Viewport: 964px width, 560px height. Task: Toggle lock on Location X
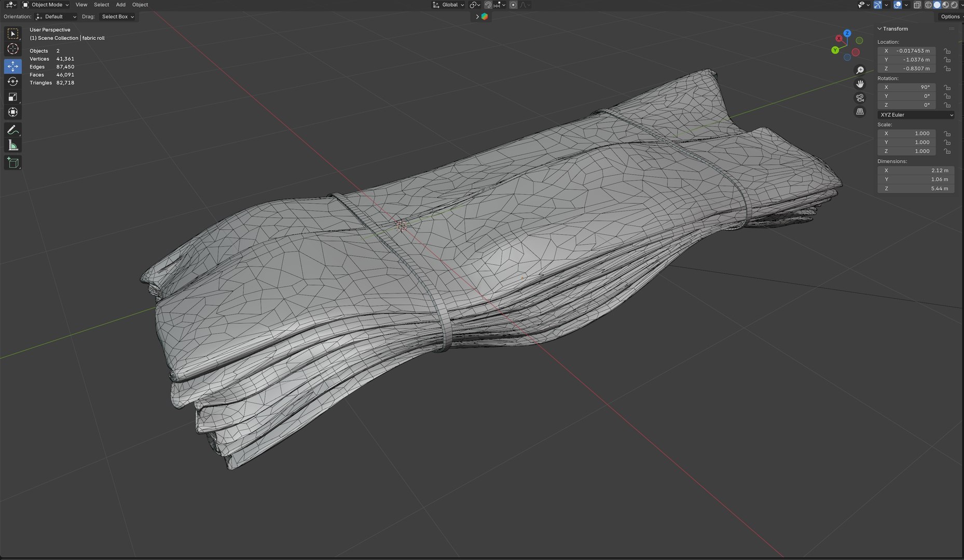coord(947,51)
